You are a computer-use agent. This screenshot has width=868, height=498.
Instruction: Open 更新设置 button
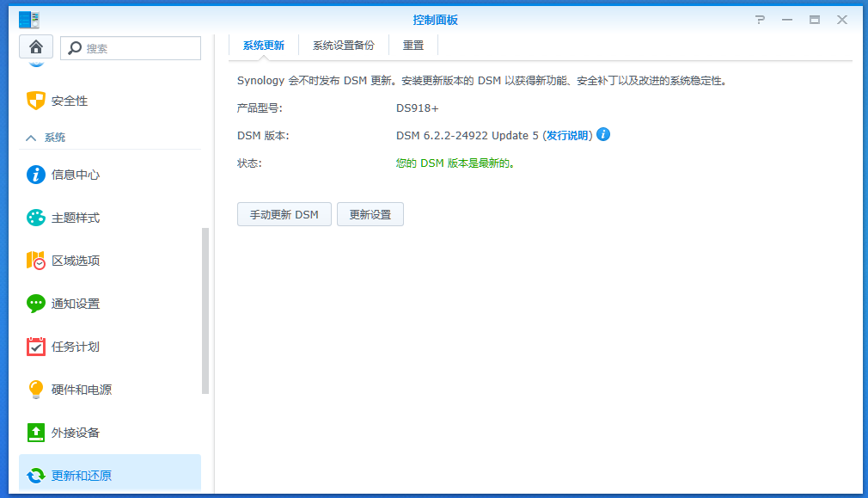370,214
